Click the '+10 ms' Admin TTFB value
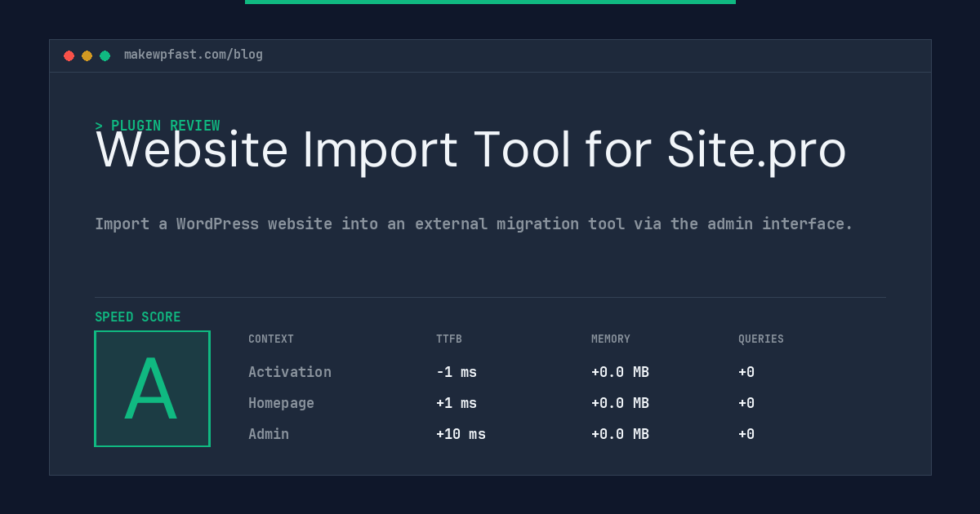This screenshot has width=980, height=514. 461,434
